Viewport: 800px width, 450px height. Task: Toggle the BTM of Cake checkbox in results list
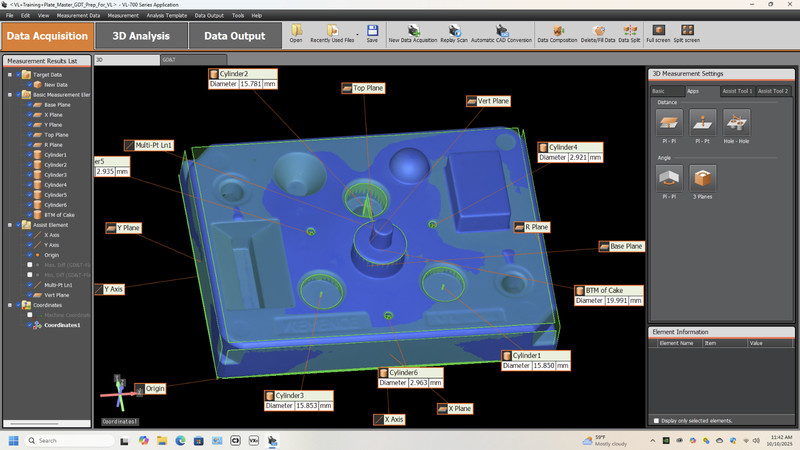30,215
